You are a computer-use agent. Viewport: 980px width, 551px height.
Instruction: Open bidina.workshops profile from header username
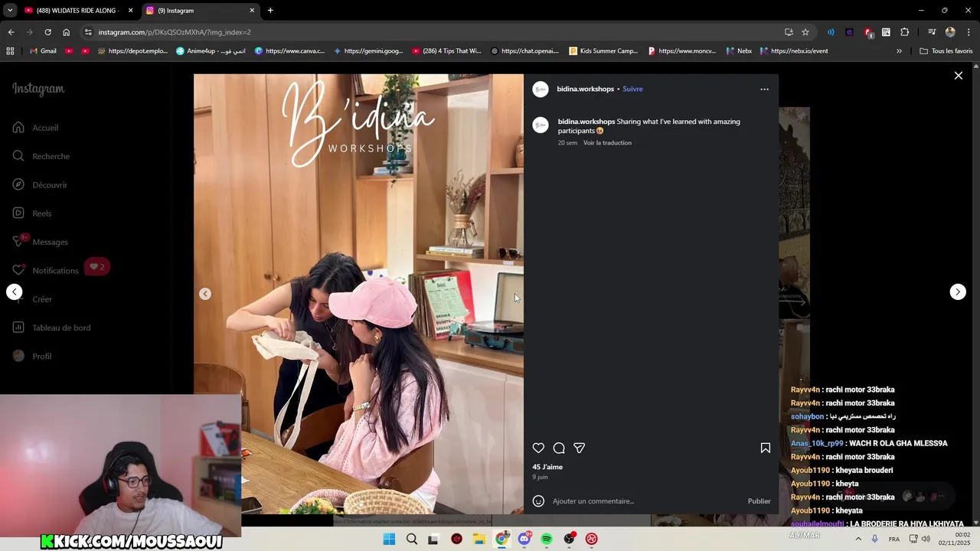point(585,89)
